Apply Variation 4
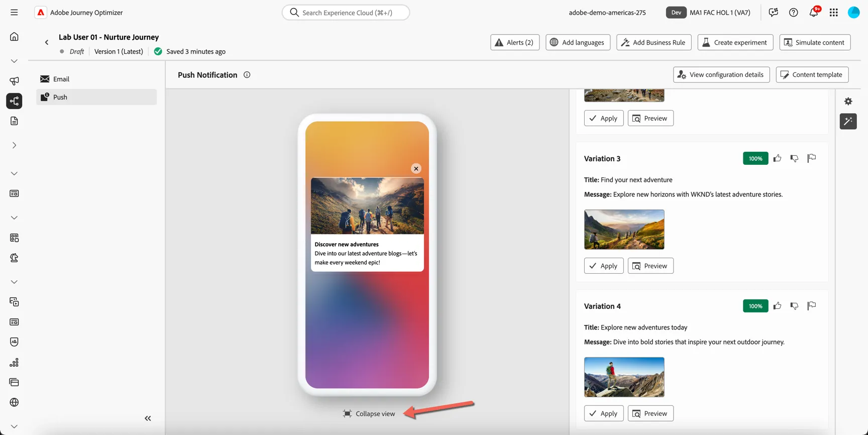 [x=604, y=413]
